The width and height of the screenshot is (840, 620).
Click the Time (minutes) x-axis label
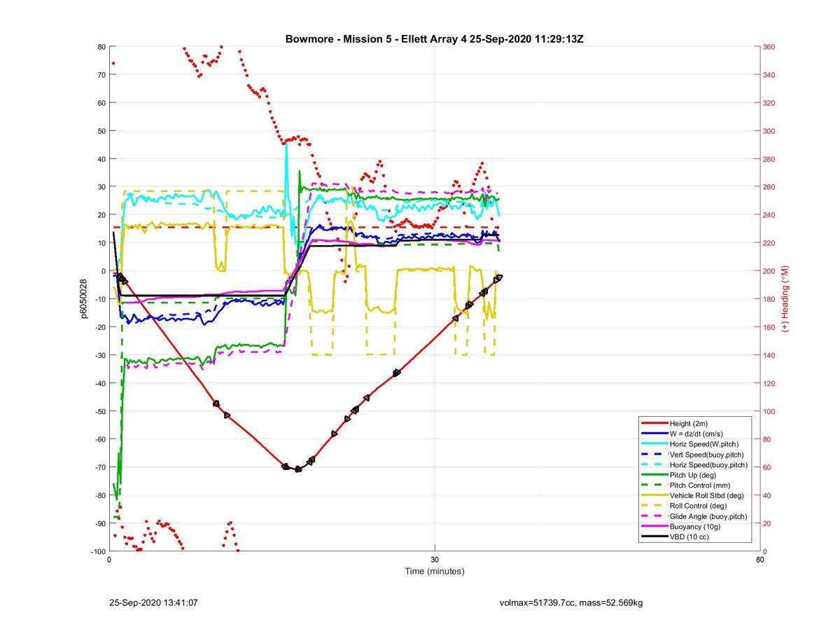(x=435, y=571)
